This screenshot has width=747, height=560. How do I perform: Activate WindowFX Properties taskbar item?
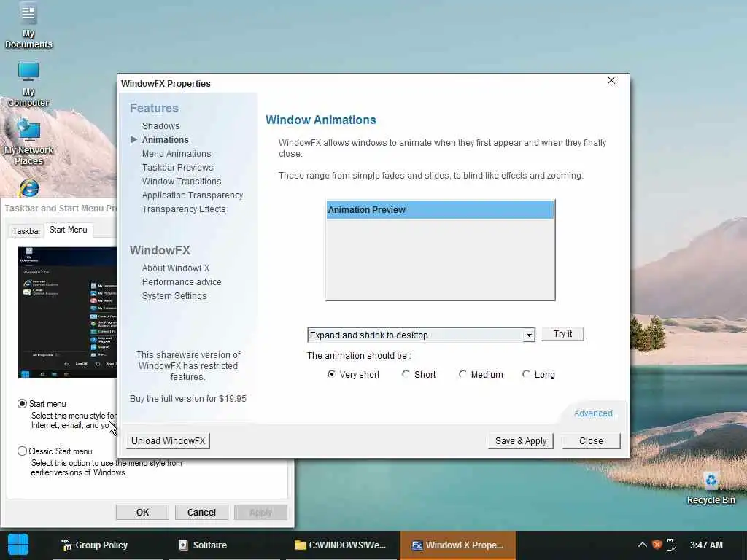point(457,545)
